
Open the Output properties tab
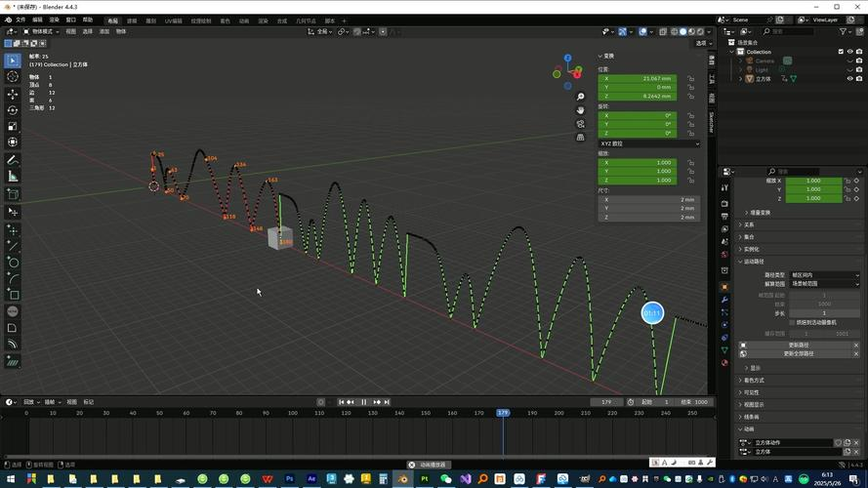(x=724, y=217)
